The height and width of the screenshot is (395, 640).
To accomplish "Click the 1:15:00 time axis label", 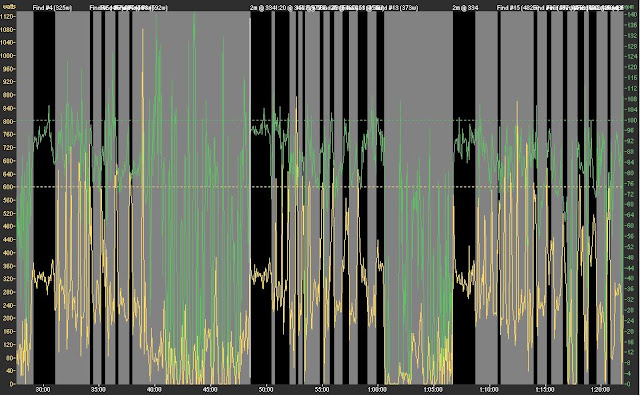I will point(545,390).
